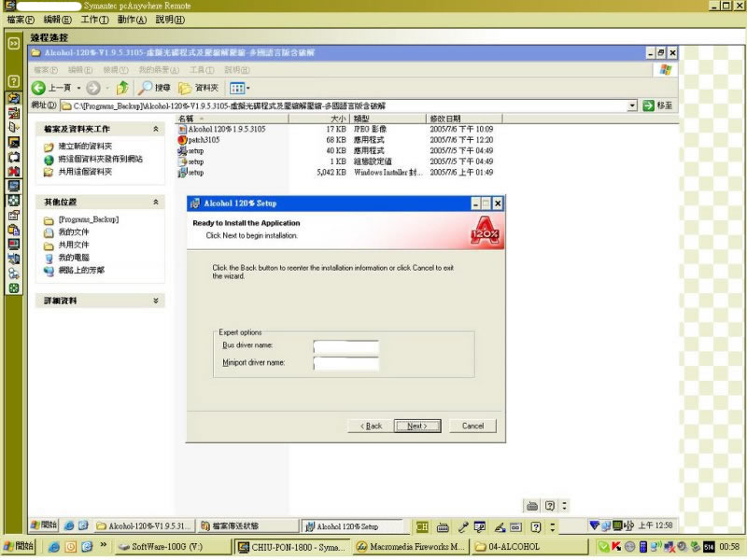Click 共用這個資料夾 link

(85, 172)
